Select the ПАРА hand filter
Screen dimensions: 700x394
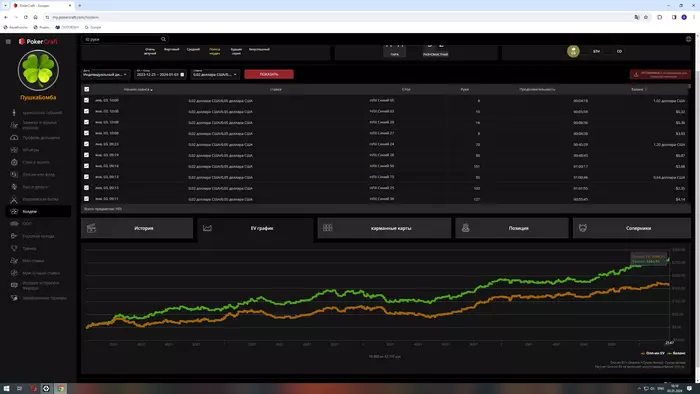pos(395,52)
